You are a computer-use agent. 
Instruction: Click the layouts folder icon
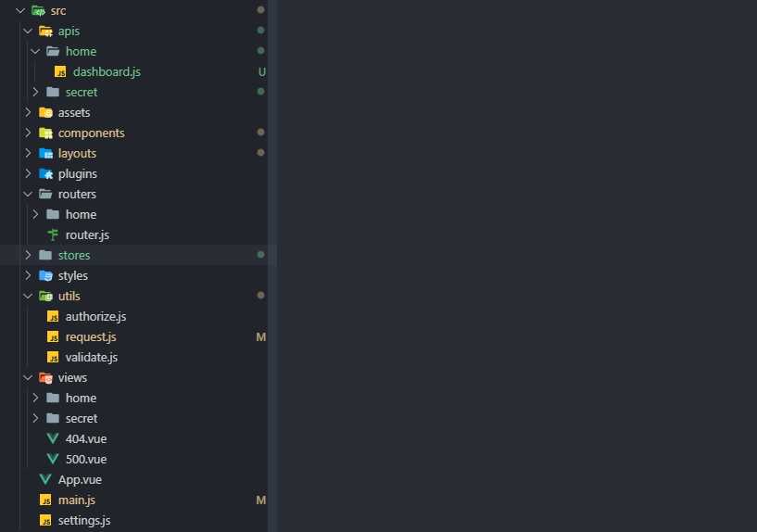coord(45,153)
